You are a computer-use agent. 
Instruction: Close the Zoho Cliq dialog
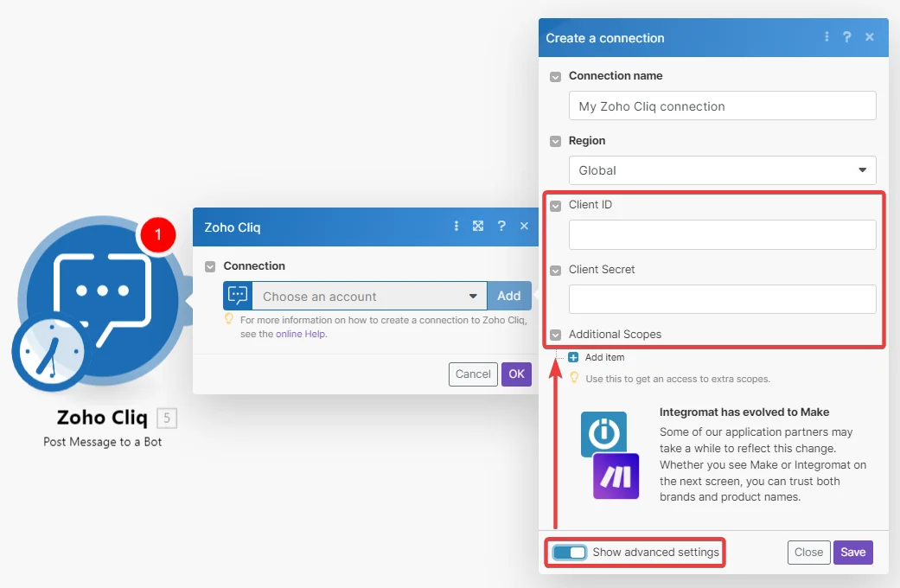pos(524,227)
